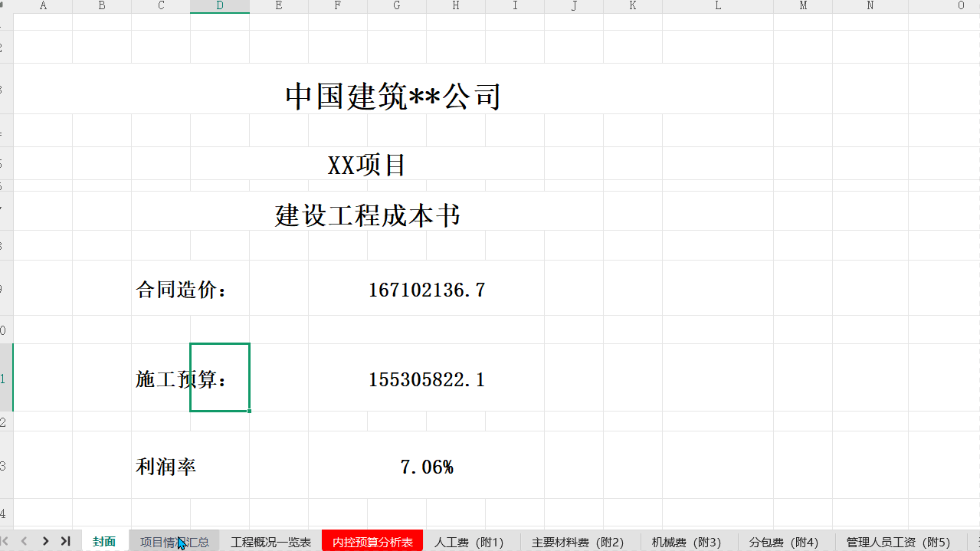Select column F header
This screenshot has height=551, width=980.
pyautogui.click(x=338, y=6)
